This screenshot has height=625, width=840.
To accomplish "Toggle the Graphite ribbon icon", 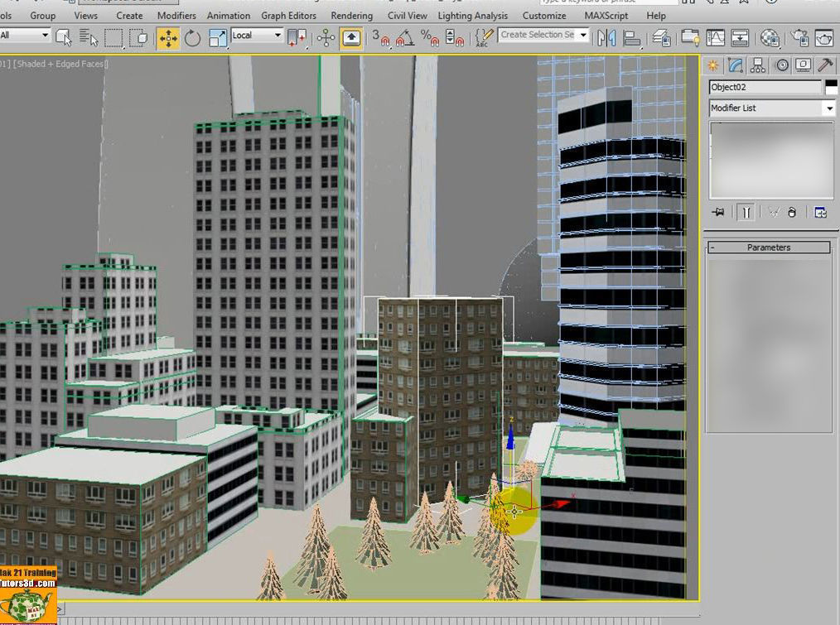I will tap(690, 38).
